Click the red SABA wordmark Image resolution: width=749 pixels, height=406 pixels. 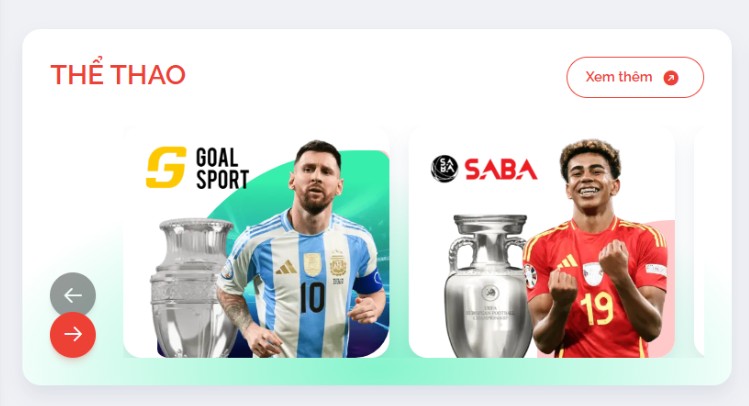coord(501,170)
